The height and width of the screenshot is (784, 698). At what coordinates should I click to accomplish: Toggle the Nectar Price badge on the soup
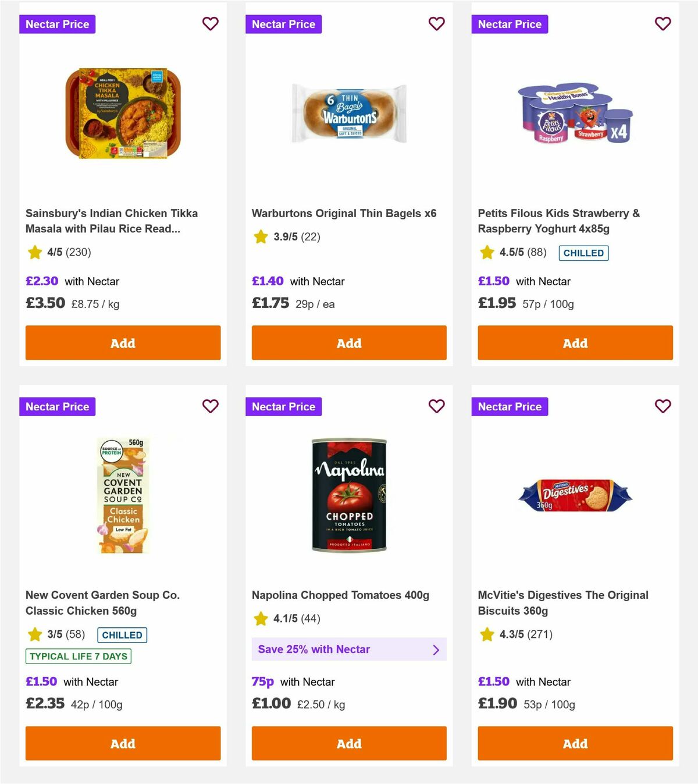pos(57,406)
